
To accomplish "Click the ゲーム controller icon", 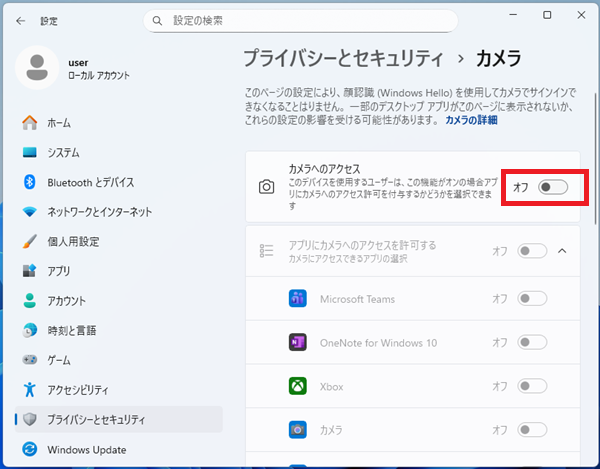I will pos(29,360).
